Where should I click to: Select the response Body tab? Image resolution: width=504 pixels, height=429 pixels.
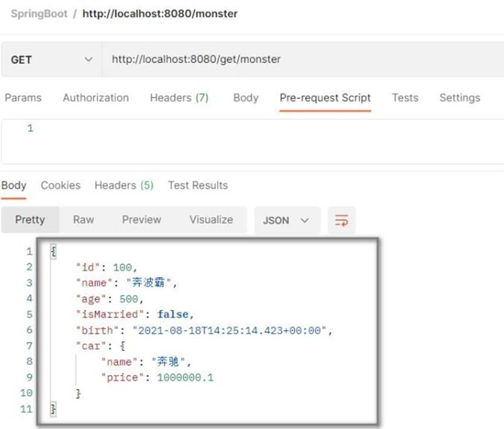coord(13,186)
